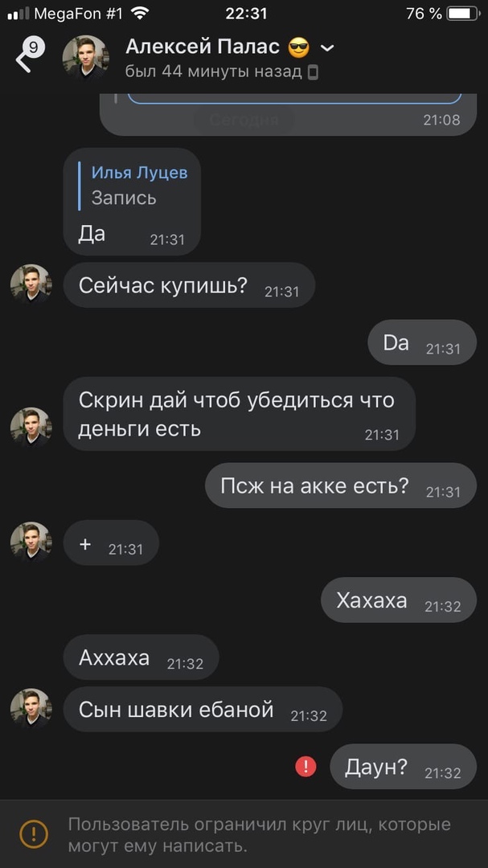Image resolution: width=488 pixels, height=868 pixels.
Task: Tap the orange warning icon at bottom
Action: [x=34, y=833]
